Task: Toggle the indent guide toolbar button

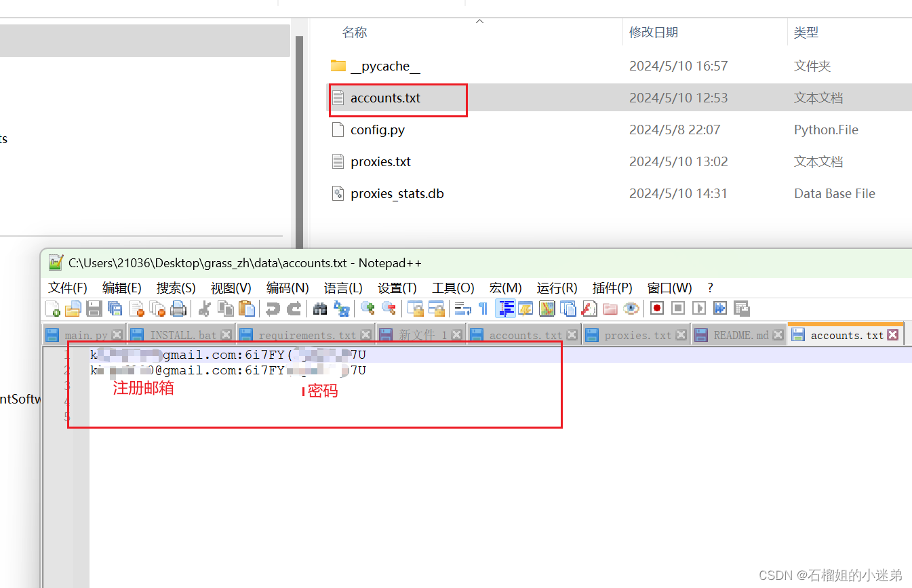Action: coord(505,309)
